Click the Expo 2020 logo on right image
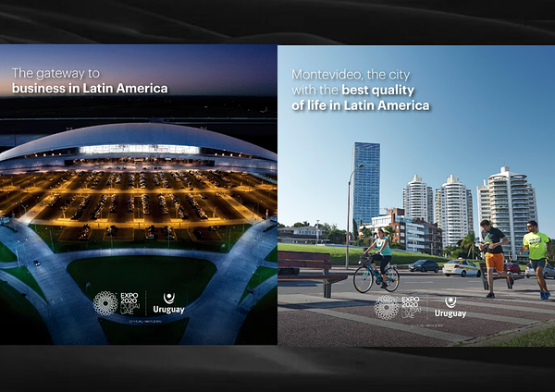This screenshot has width=555, height=392. tap(398, 307)
